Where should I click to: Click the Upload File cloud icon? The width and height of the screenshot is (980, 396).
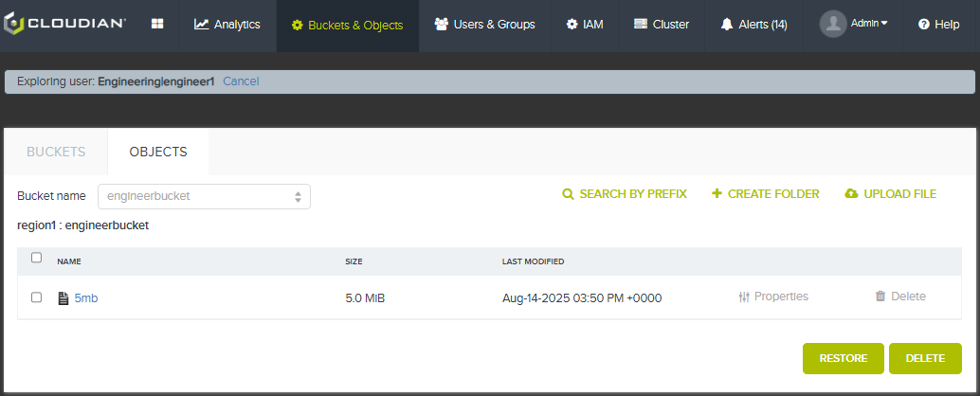click(850, 194)
